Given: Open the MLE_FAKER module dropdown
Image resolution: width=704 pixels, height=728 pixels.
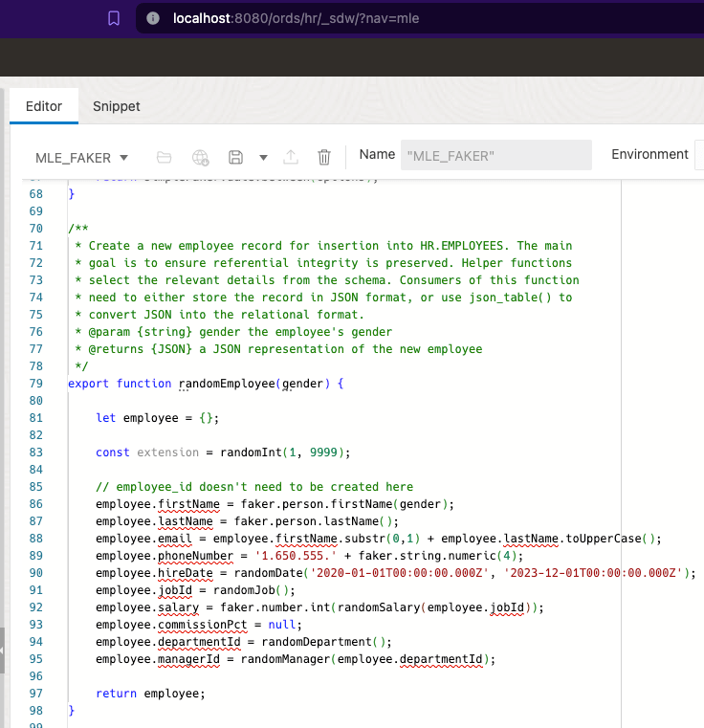Looking at the screenshot, I should point(82,158).
